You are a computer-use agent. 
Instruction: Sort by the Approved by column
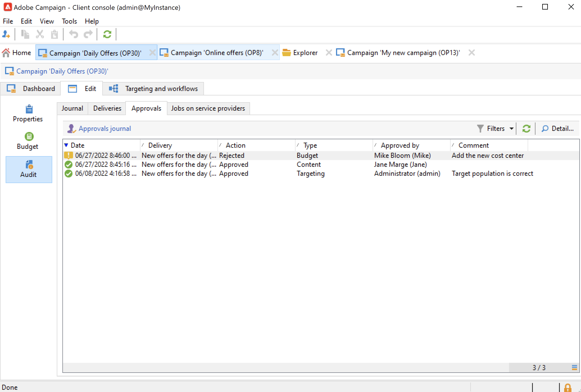tap(400, 145)
